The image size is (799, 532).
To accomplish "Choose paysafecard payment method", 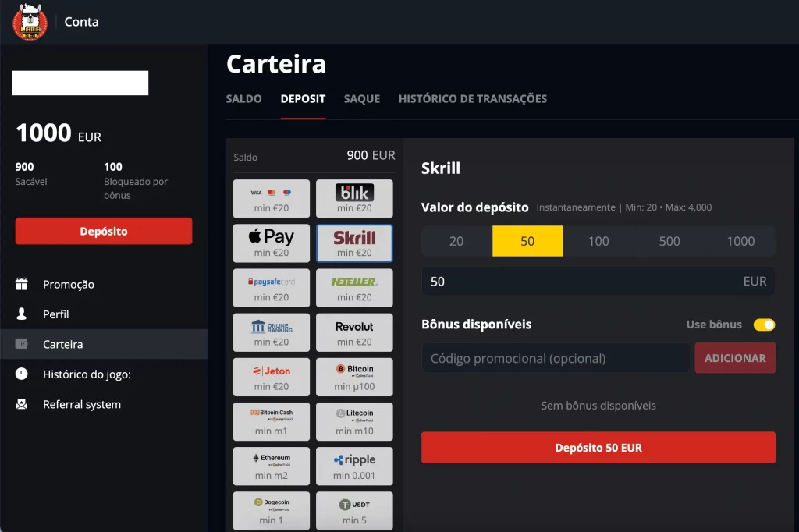I will (x=271, y=288).
